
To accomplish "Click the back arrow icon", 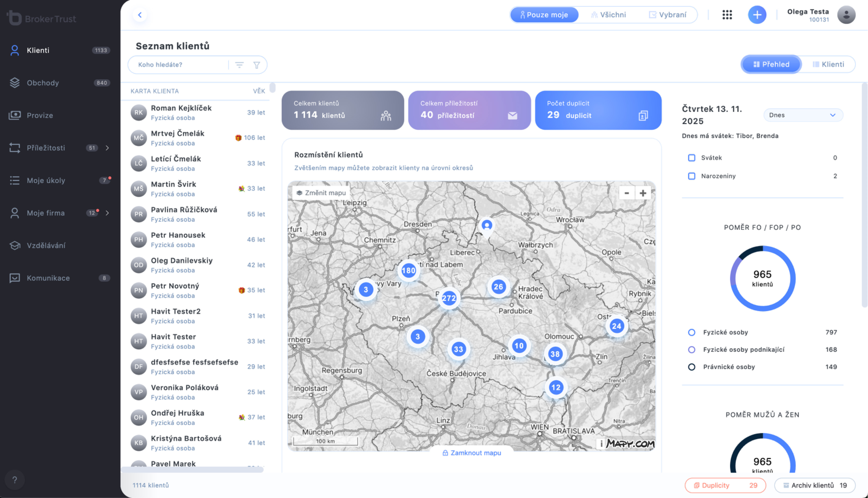I will pos(140,15).
